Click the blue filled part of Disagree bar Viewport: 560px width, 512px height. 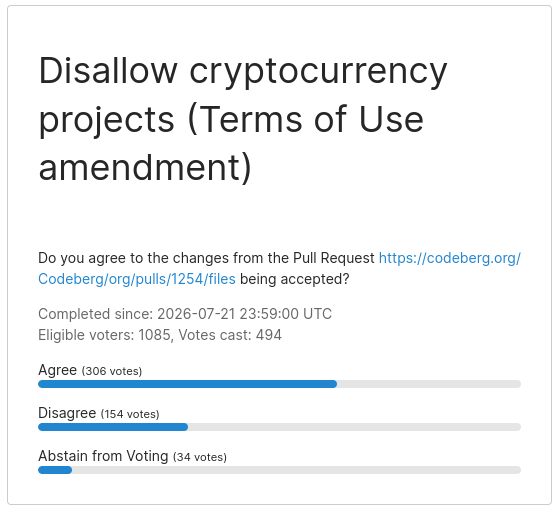click(x=113, y=427)
